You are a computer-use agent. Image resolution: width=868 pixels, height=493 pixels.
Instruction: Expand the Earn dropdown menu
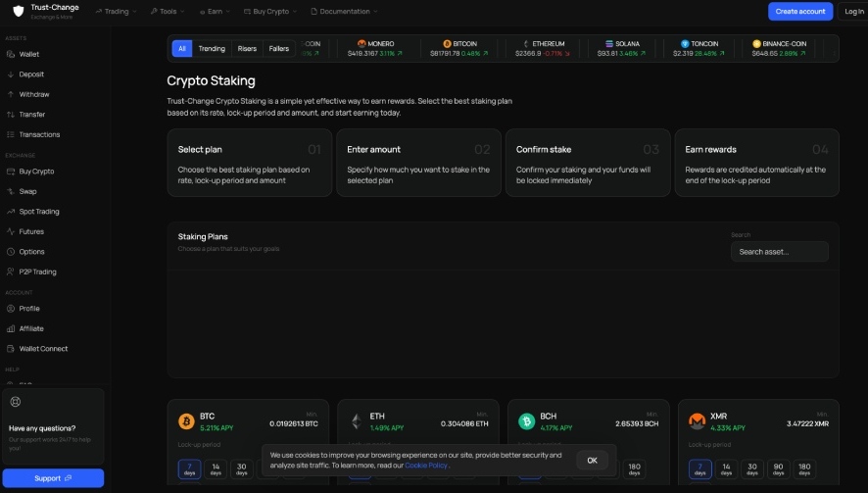tap(215, 11)
